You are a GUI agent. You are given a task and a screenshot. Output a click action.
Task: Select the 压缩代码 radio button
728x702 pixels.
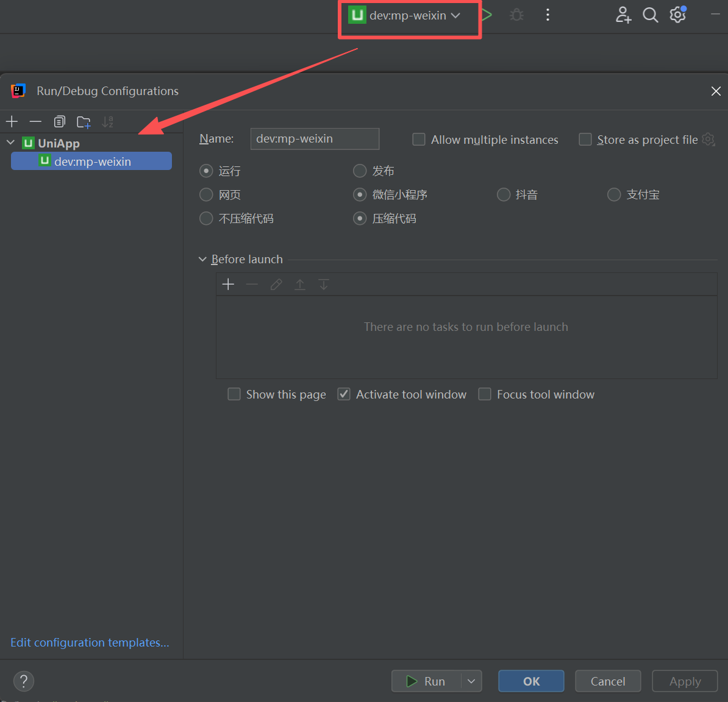click(x=360, y=218)
